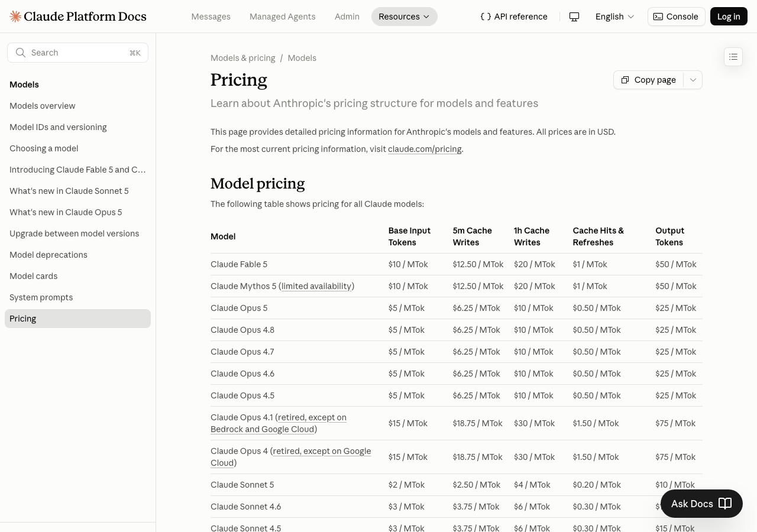Toggle the theme monitor icon
The height and width of the screenshot is (532, 757).
click(x=574, y=17)
